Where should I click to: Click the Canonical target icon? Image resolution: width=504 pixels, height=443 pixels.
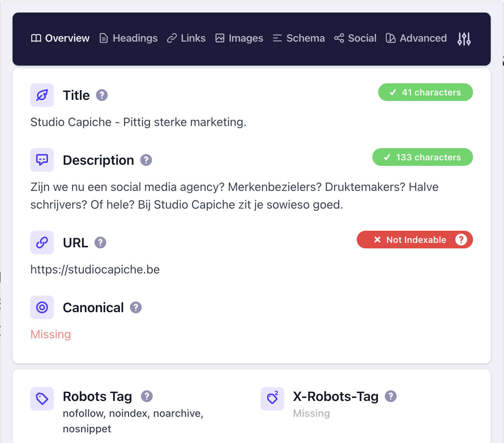[42, 307]
